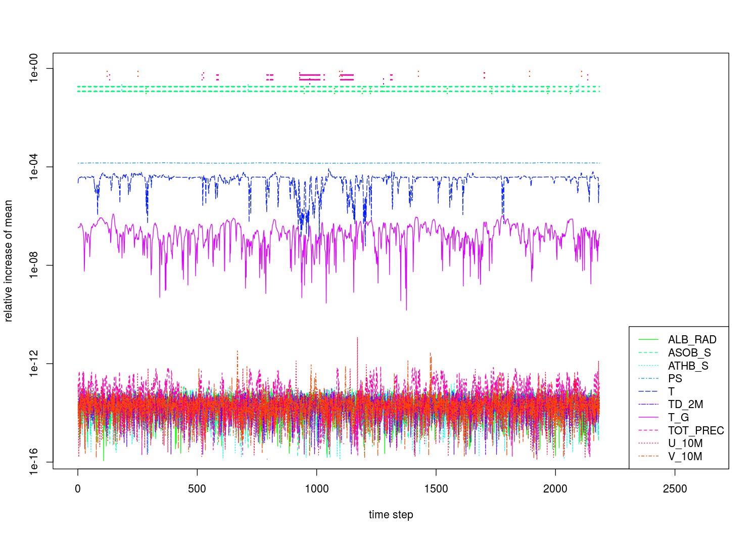Click the x-axis tick label 0
The image size is (756, 535).
(x=78, y=489)
